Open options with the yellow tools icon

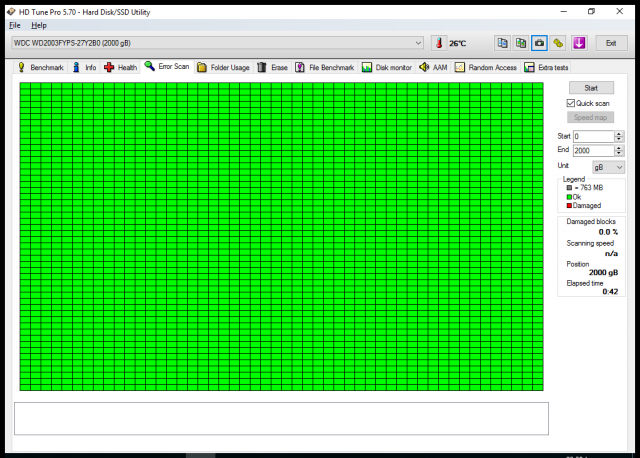pos(559,43)
